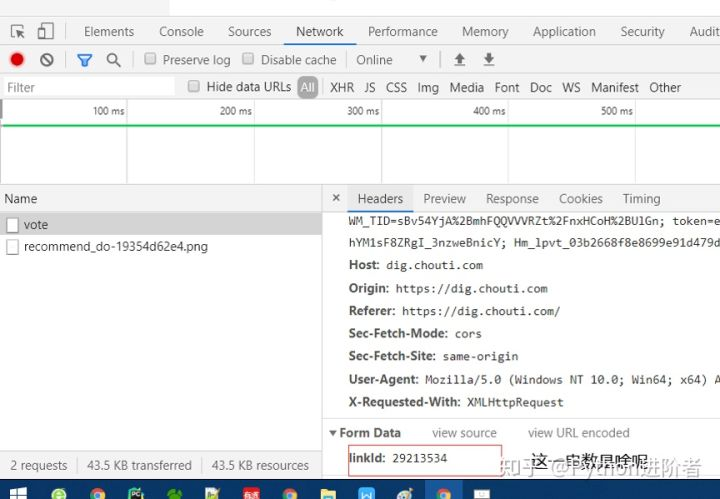Open the Windows Start menu
This screenshot has width=720, height=499.
coord(18,493)
